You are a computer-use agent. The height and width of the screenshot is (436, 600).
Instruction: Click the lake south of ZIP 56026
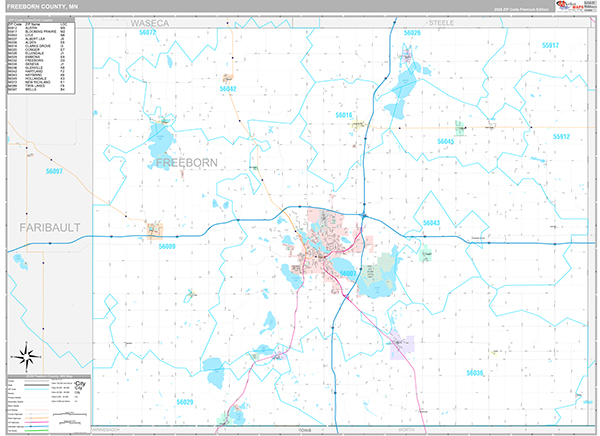tap(408, 77)
